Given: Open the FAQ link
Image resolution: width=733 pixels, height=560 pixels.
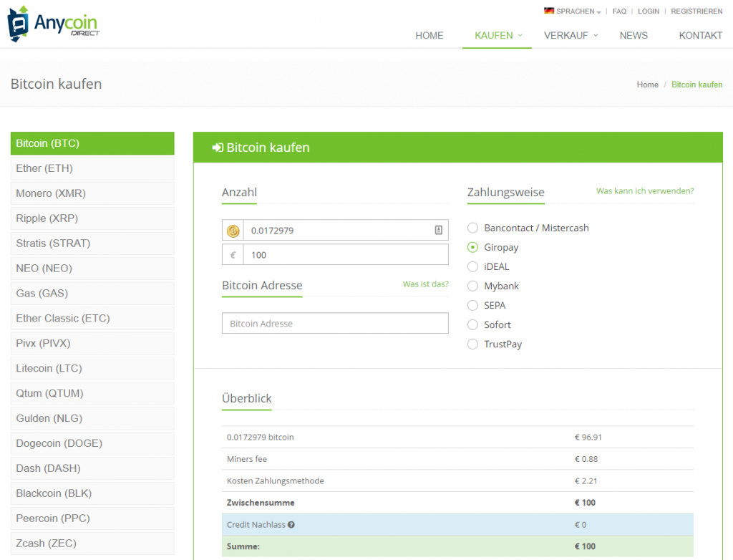Looking at the screenshot, I should point(619,11).
